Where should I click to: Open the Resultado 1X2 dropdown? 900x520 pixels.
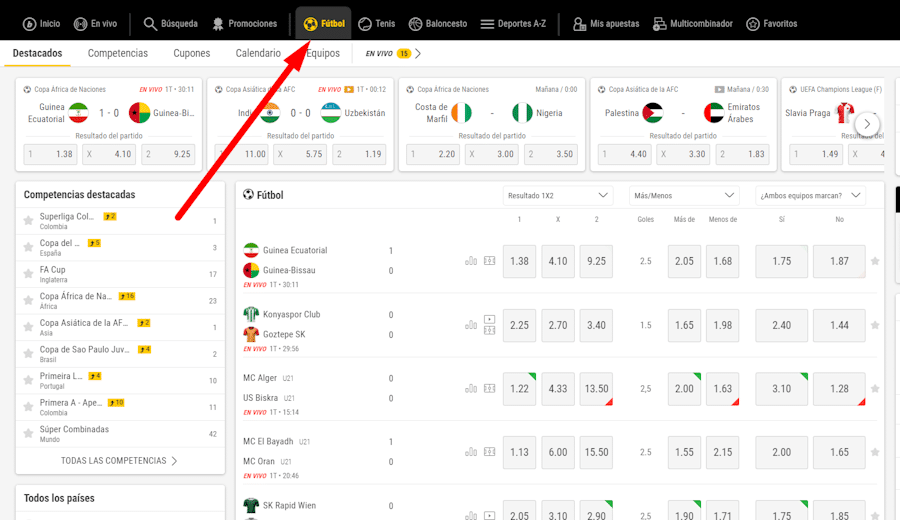tap(557, 196)
